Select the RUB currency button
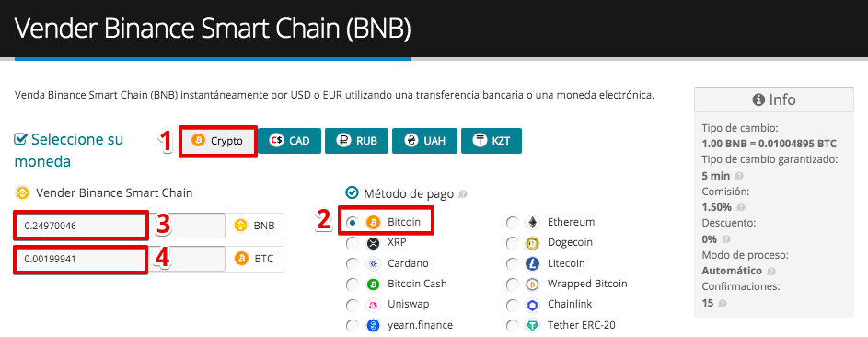Image resolution: width=868 pixels, height=337 pixels. [356, 141]
